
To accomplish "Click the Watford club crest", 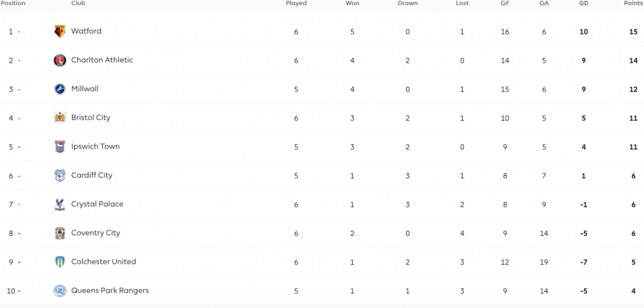I will 60,31.
